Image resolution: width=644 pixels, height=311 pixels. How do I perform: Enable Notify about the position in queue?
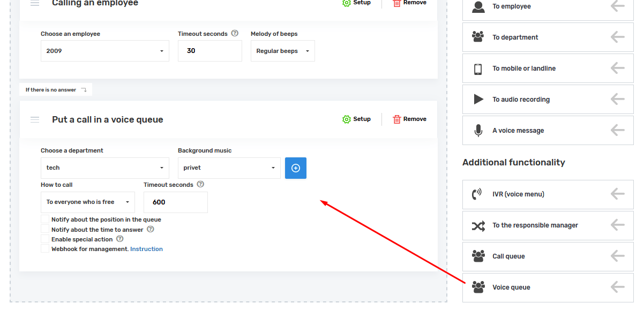click(x=45, y=219)
